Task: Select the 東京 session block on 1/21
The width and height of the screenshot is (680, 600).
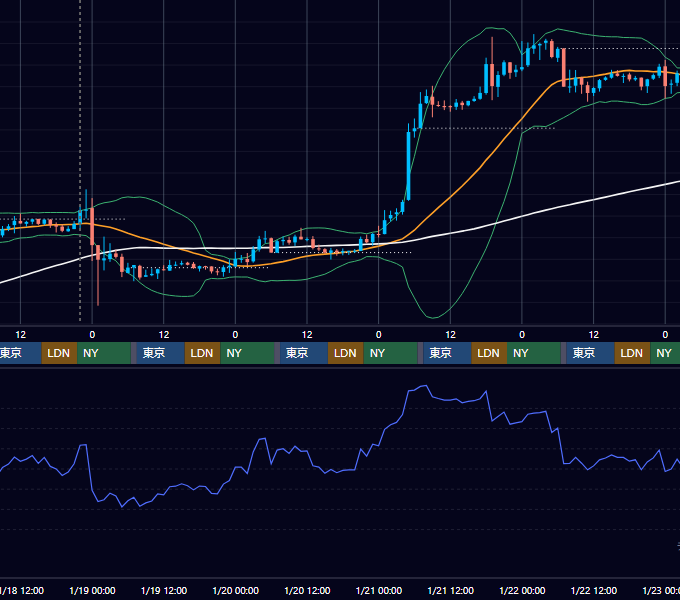Action: coord(447,353)
